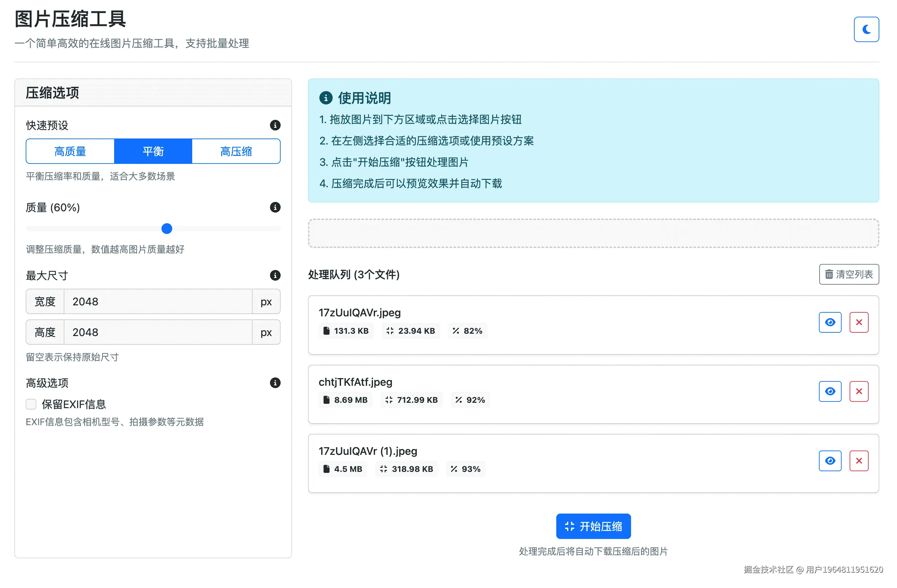Viewport: 897px width, 588px height.
Task: Click info icon beside 高级选项
Action: click(x=275, y=383)
